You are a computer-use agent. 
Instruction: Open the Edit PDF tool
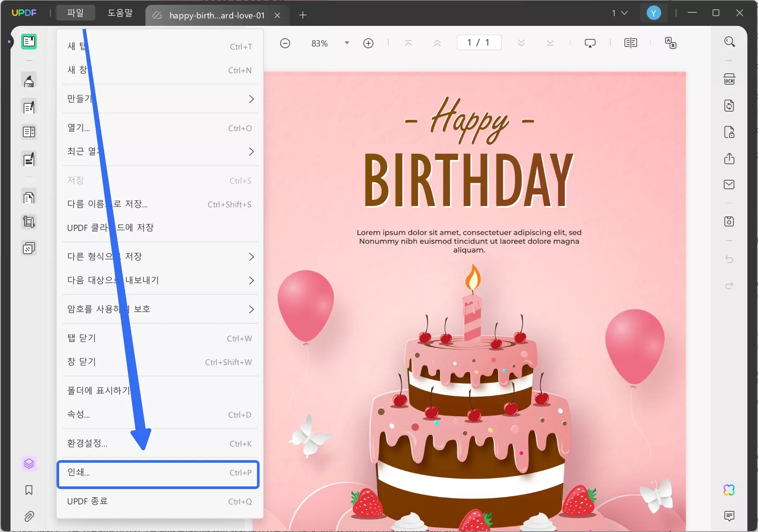29,107
